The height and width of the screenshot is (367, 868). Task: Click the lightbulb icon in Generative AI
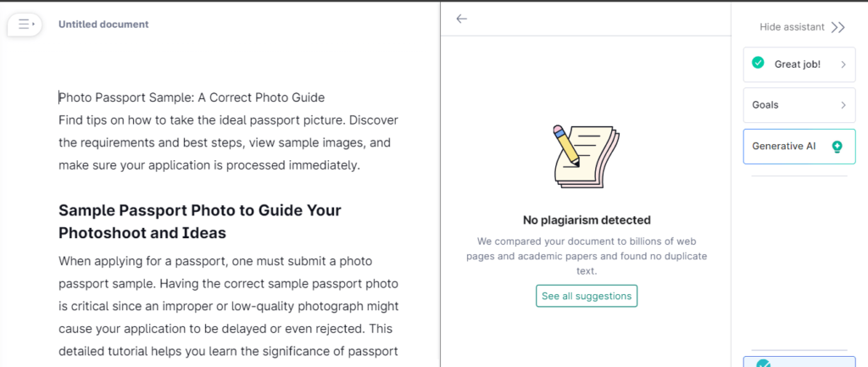[837, 147]
